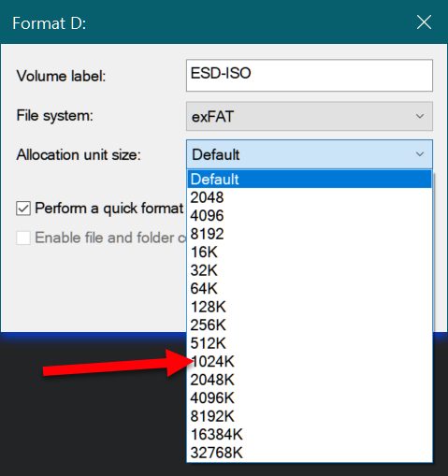Choose 1024K allocation unit size
The width and height of the screenshot is (448, 476).
[x=310, y=361]
